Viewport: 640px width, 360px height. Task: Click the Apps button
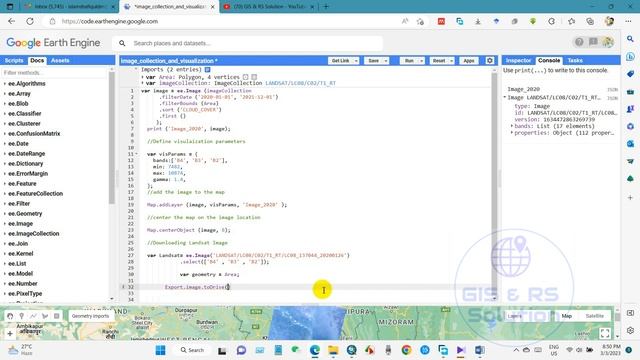tap(469, 61)
